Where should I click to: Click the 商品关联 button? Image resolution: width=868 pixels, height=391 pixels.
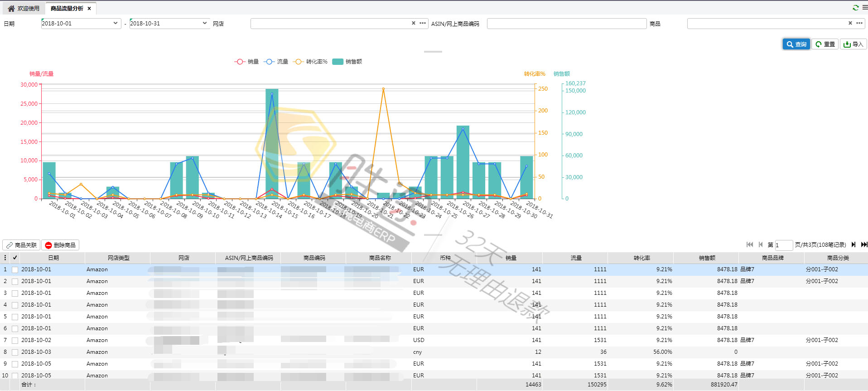tap(21, 245)
